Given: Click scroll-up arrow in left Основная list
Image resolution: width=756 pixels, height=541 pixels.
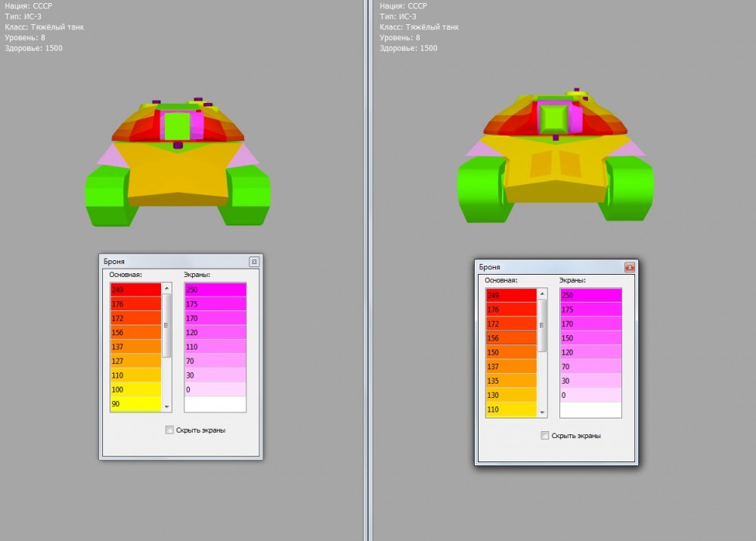Looking at the screenshot, I should (x=167, y=288).
